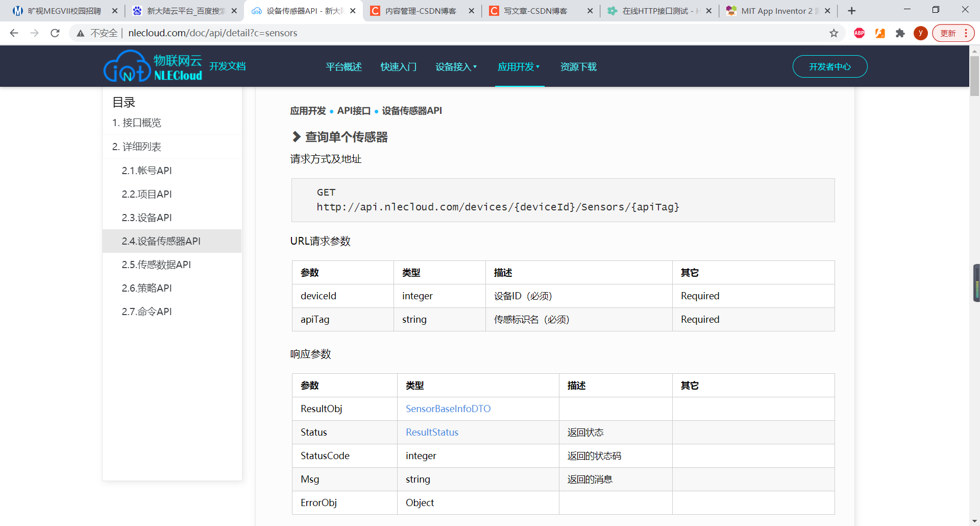
Task: Go to 1. 接口概览 in the contents
Action: click(136, 123)
